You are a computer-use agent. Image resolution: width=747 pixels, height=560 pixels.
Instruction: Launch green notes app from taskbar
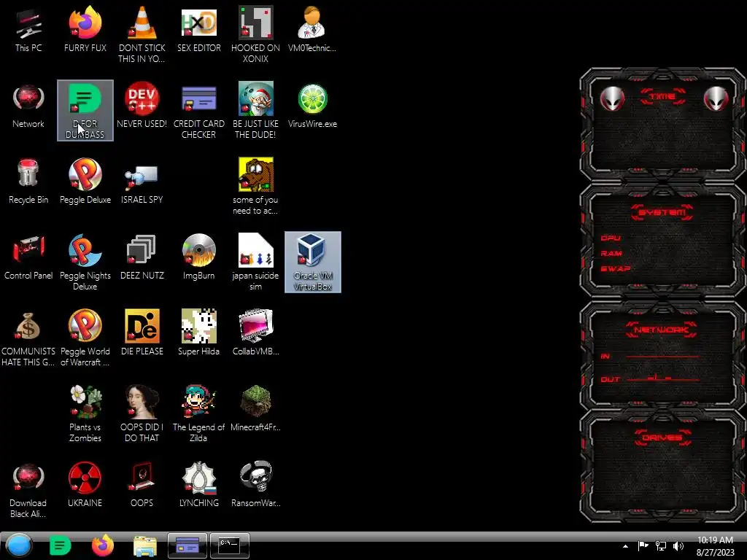pos(60,545)
